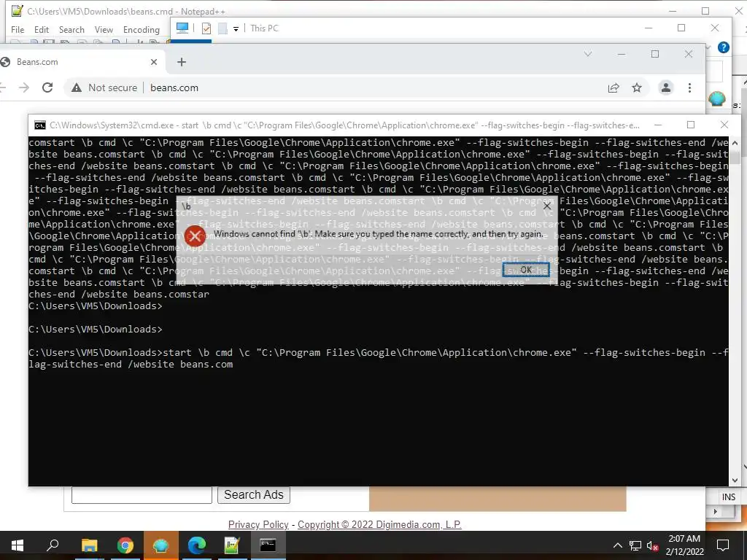
Task: Open File Explorer from taskbar
Action: (89, 545)
